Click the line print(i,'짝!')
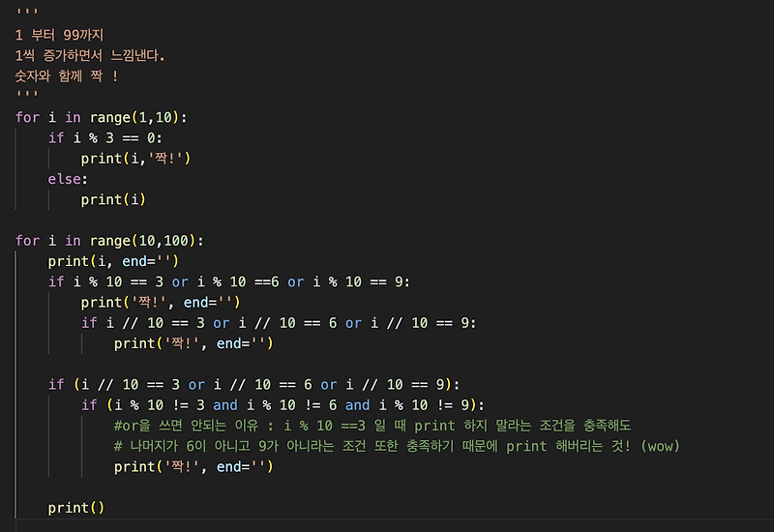 [135, 159]
